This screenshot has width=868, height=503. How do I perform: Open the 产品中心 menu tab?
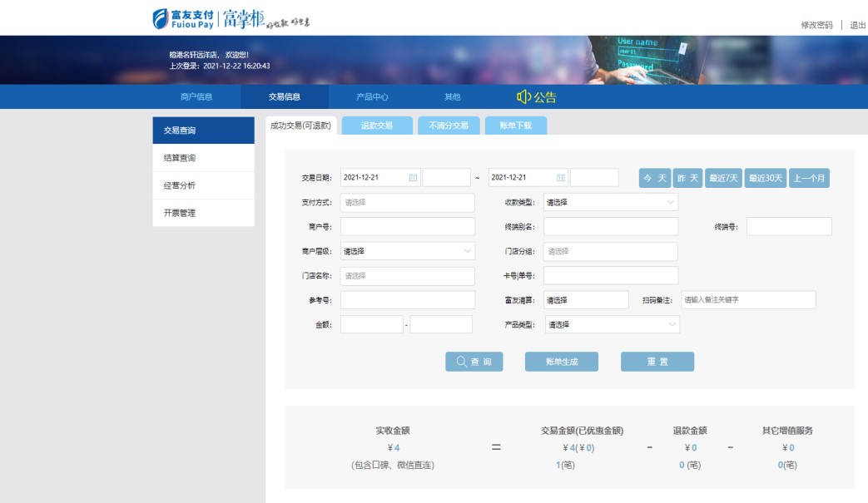tap(372, 97)
